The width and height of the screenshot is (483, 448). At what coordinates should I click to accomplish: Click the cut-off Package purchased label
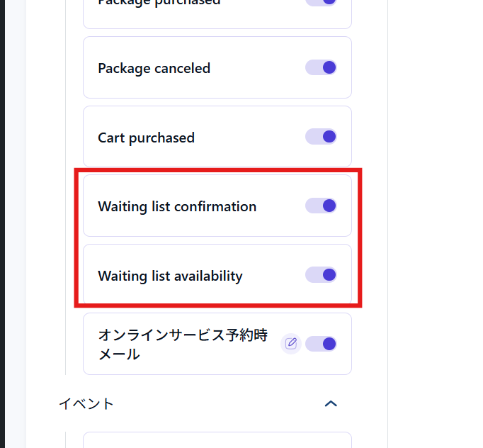(x=159, y=3)
